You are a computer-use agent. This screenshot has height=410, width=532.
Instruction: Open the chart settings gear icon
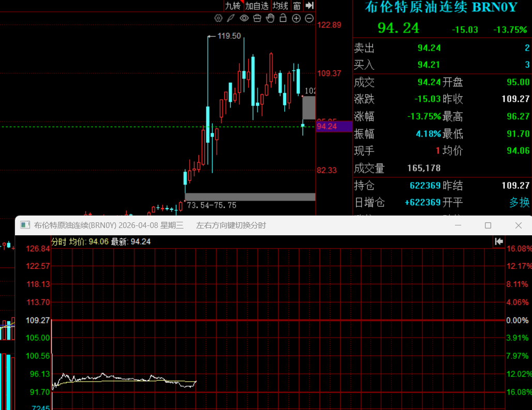click(x=219, y=18)
